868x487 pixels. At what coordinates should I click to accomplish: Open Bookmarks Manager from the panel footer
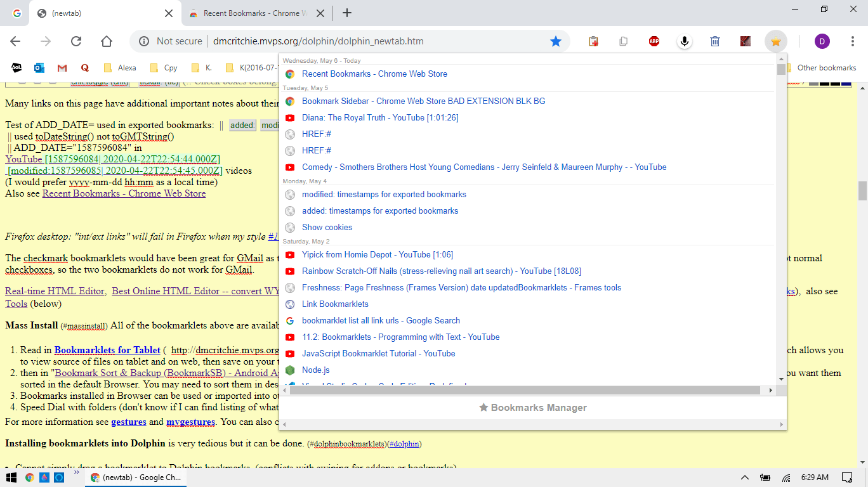click(x=533, y=408)
